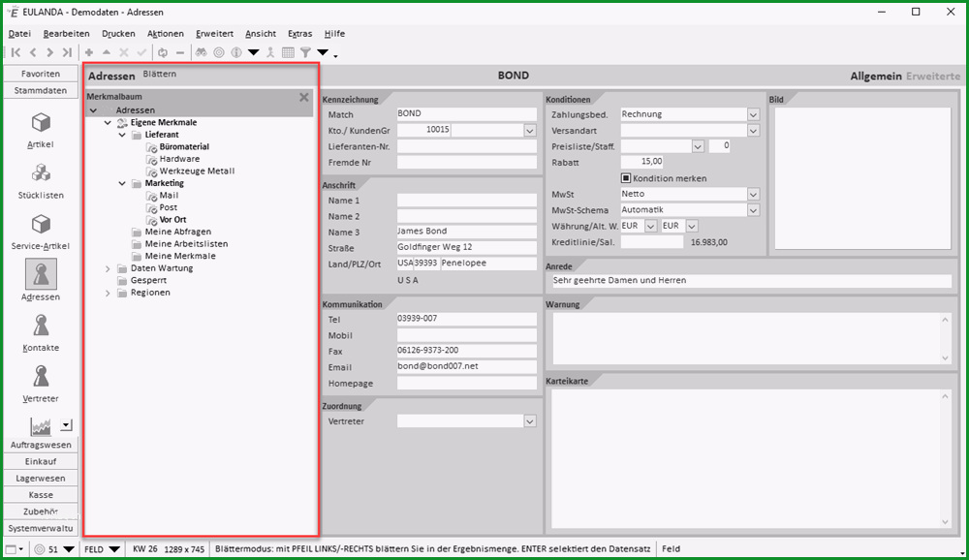Open dropdown arrow after info toolbar icon
The height and width of the screenshot is (560, 969).
[253, 52]
